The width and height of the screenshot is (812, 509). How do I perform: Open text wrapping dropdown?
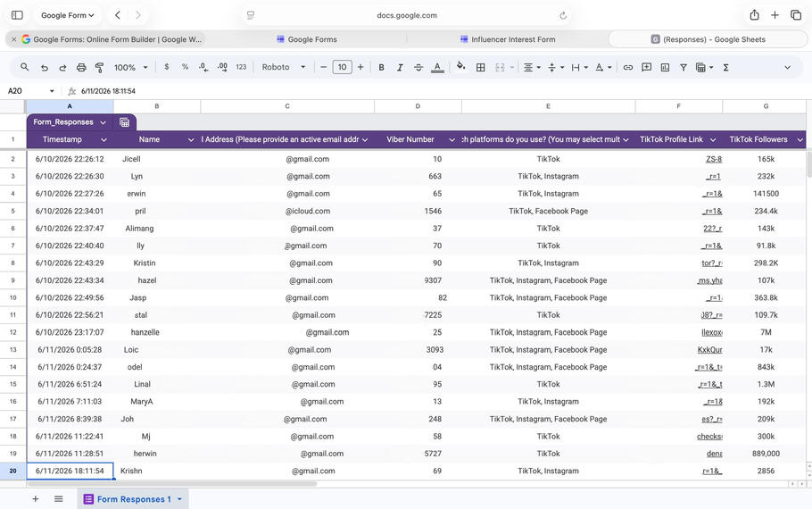tap(579, 67)
